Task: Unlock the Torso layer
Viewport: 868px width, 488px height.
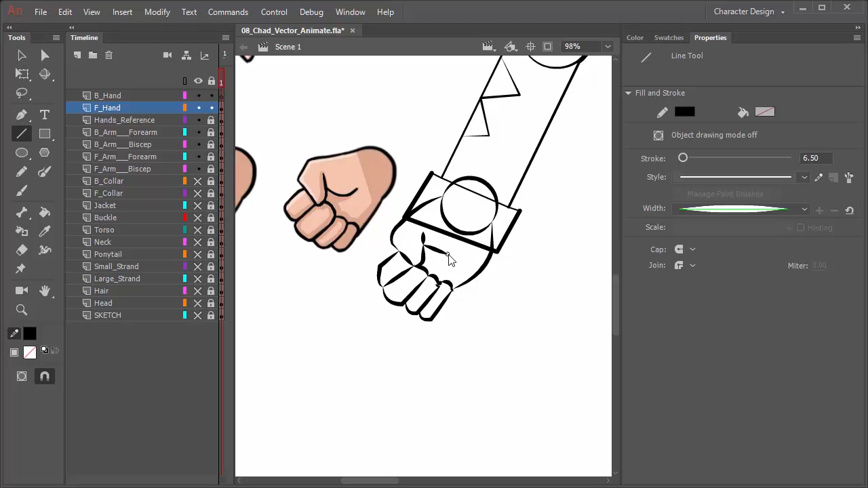Action: coord(211,230)
